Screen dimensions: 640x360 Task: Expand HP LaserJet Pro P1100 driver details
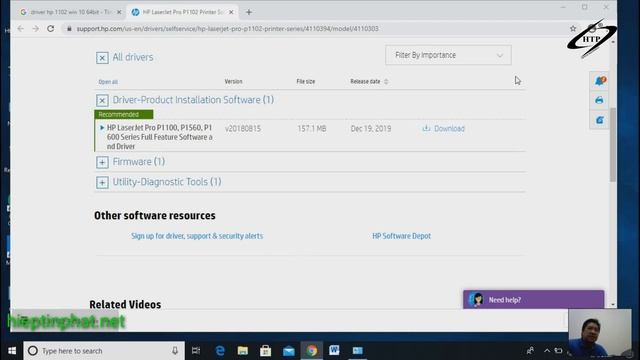[102, 128]
